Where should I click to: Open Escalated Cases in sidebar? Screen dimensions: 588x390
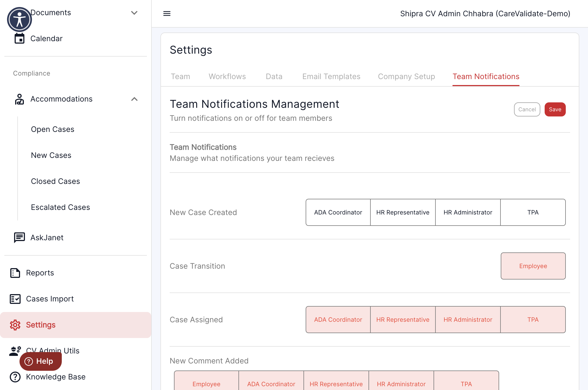60,207
